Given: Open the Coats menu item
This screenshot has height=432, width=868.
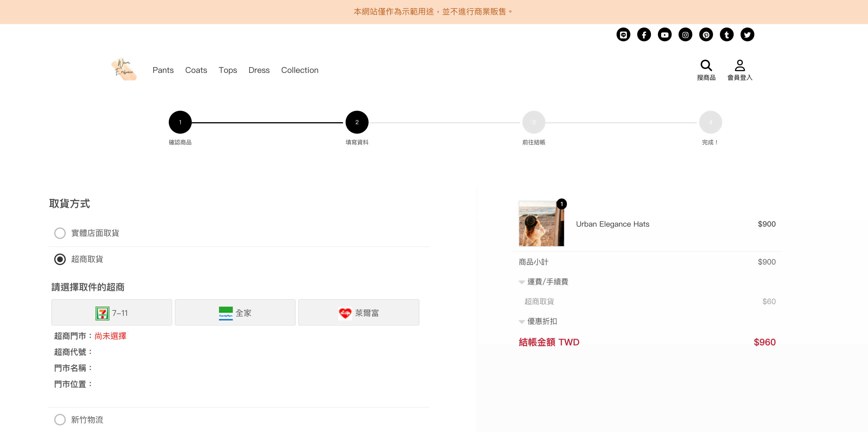Looking at the screenshot, I should [196, 70].
